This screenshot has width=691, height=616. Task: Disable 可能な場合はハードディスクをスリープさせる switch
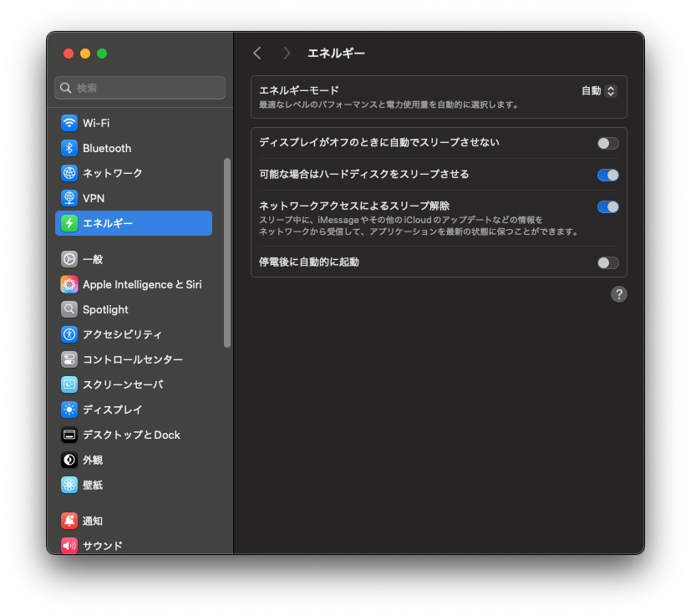tap(608, 175)
